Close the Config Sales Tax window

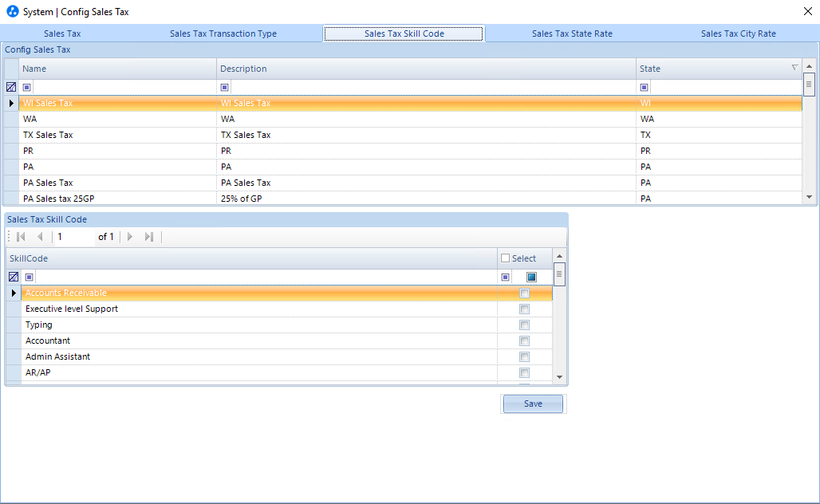click(807, 11)
